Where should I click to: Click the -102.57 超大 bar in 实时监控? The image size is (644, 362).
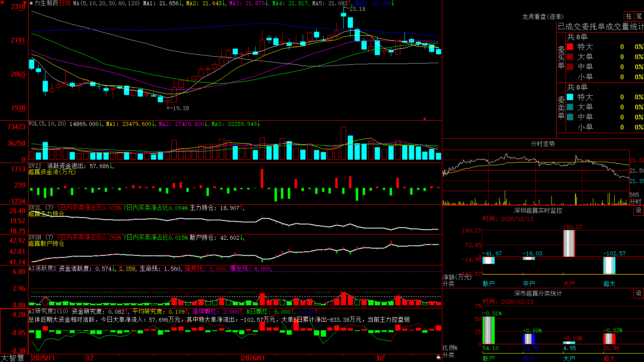point(609,265)
